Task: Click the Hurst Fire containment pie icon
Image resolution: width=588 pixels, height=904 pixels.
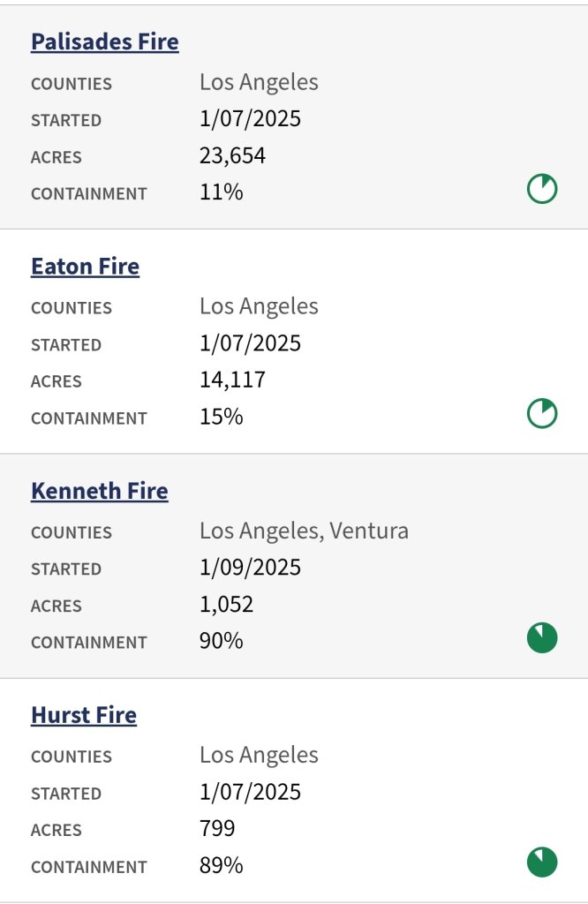Action: point(542,862)
